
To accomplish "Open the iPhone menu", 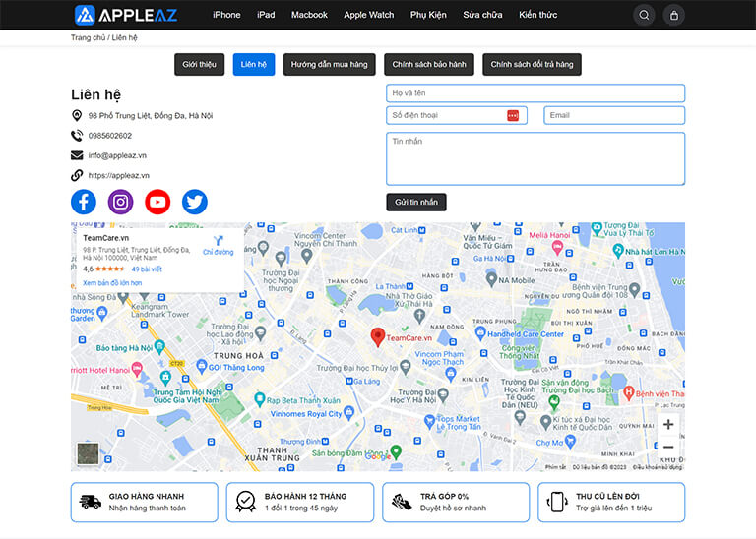I will [226, 15].
